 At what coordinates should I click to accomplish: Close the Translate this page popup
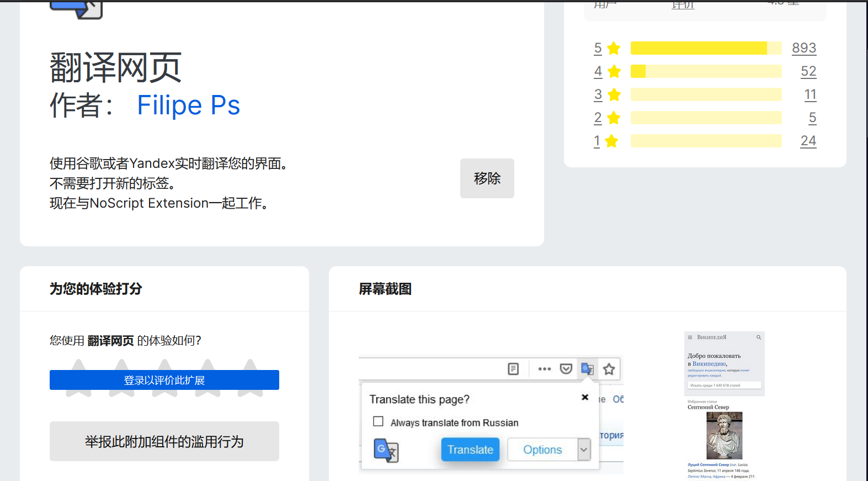click(585, 397)
